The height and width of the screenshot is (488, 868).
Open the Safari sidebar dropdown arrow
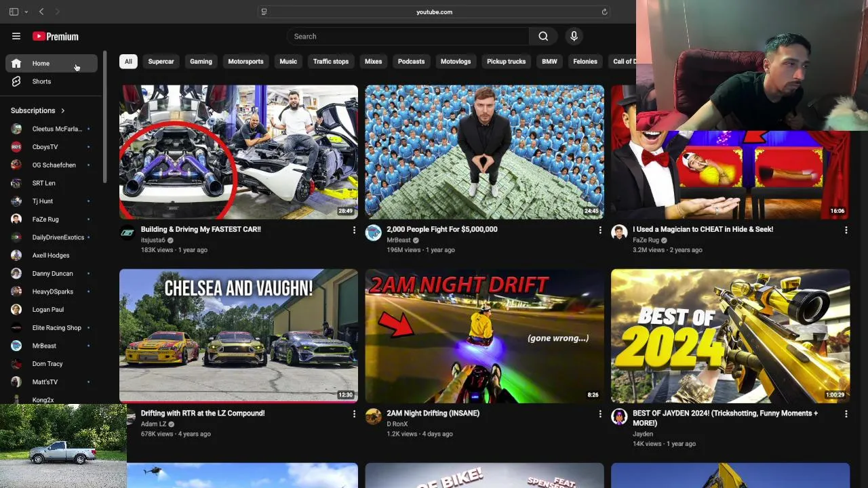point(26,12)
